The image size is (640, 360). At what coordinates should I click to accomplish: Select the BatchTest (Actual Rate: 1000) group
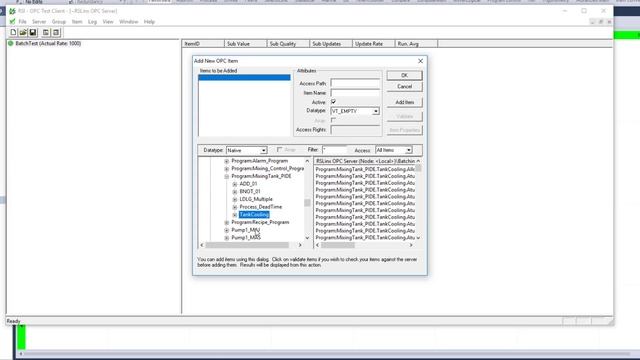click(48, 43)
